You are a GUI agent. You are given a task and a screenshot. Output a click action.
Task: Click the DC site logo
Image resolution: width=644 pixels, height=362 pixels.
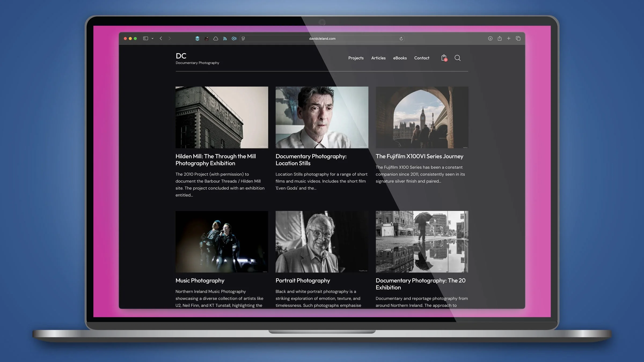click(181, 56)
